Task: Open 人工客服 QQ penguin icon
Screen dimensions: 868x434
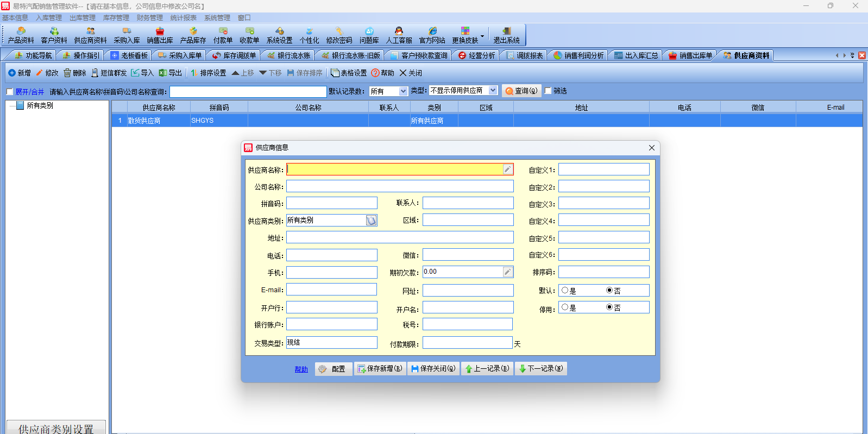Action: (x=399, y=35)
